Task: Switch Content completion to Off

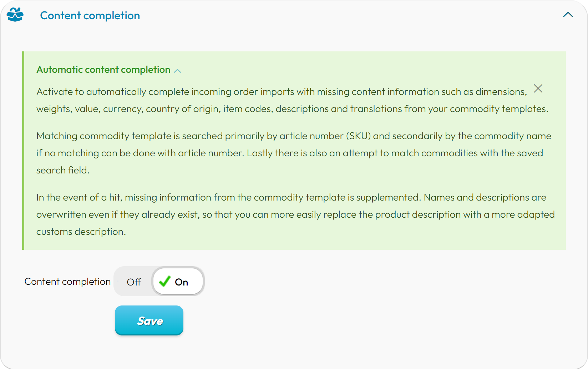Action: pyautogui.click(x=134, y=282)
